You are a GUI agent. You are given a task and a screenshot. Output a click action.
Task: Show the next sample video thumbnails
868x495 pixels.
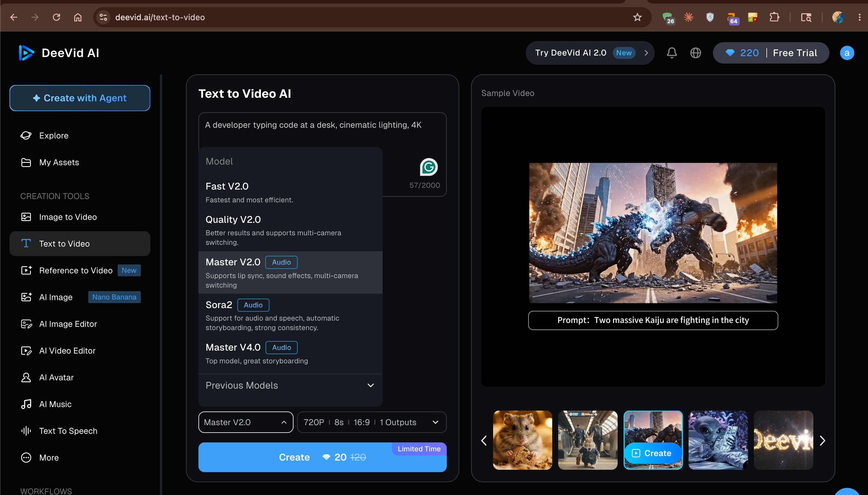tap(823, 440)
